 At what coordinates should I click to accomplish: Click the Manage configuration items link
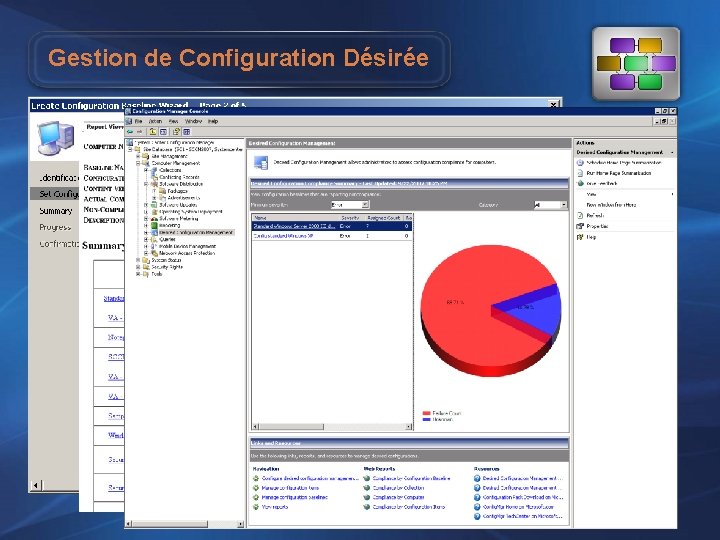290,488
